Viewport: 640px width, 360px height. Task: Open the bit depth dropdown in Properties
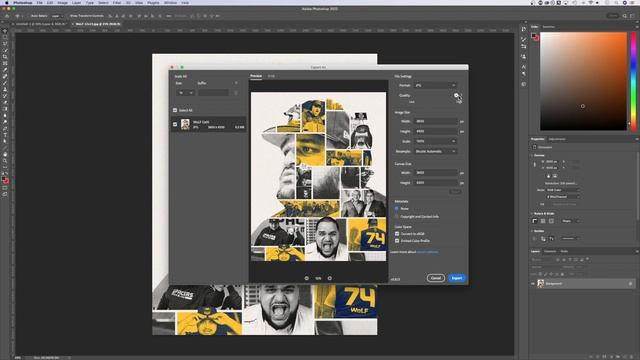coord(562,197)
